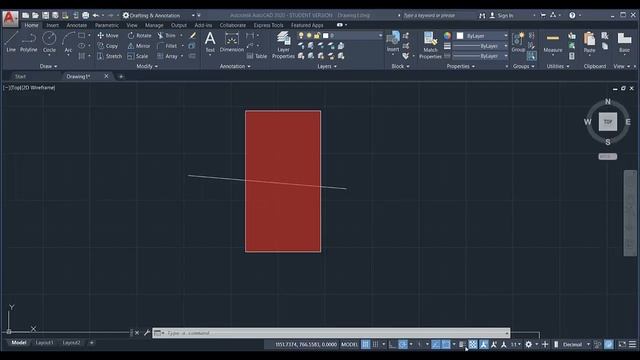Toggle grid display in status bar
Screen dimensions: 640x360
[365, 344]
